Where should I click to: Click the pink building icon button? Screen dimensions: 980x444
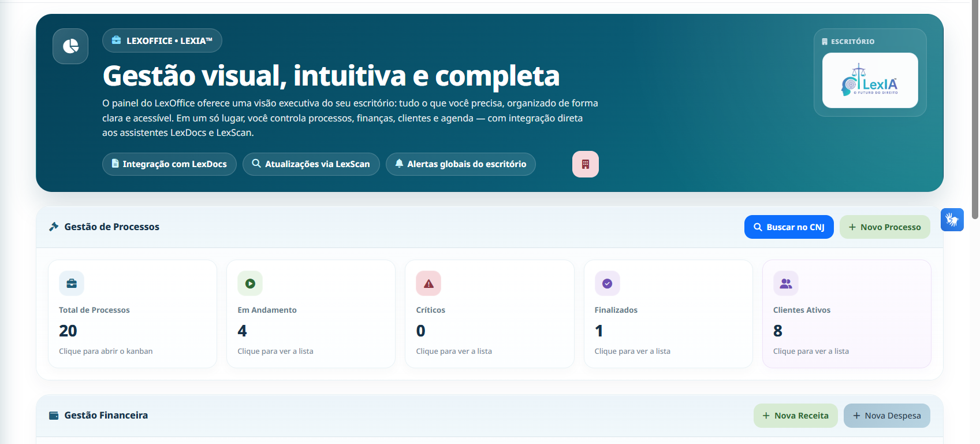tap(585, 164)
